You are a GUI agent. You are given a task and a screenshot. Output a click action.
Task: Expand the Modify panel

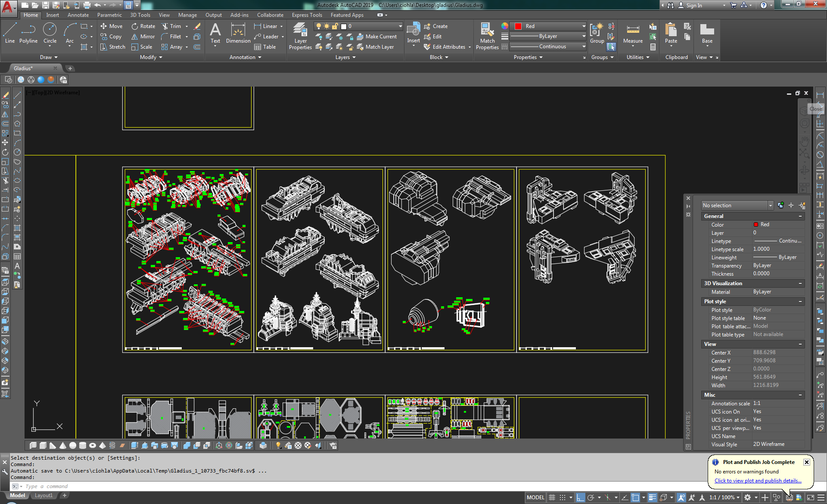[x=151, y=57]
